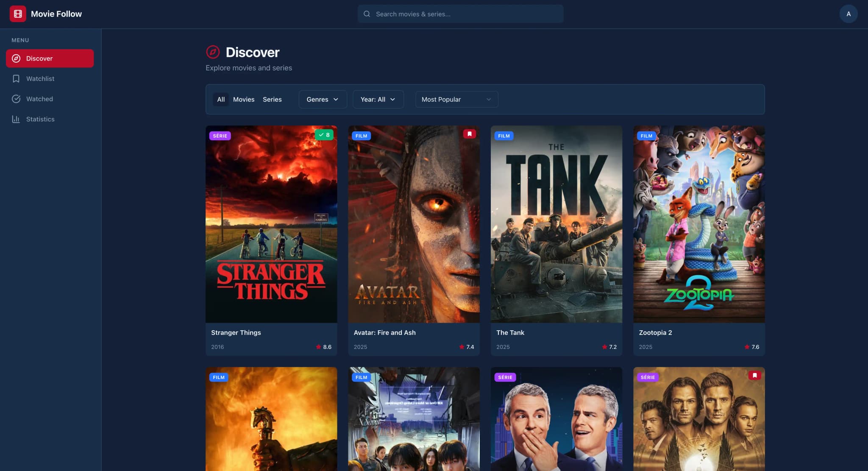
Task: Open the Year: All dropdown
Action: (x=378, y=99)
